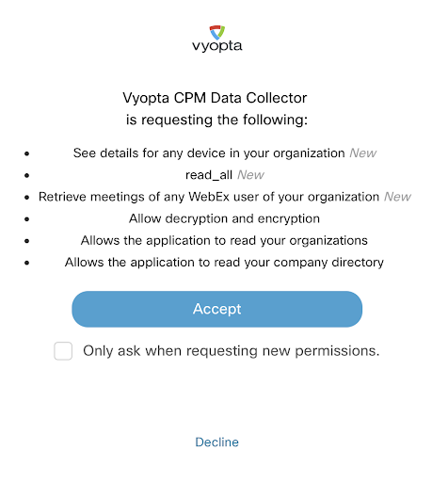
Task: Click 'read your company directory' permission line
Action: 224,263
